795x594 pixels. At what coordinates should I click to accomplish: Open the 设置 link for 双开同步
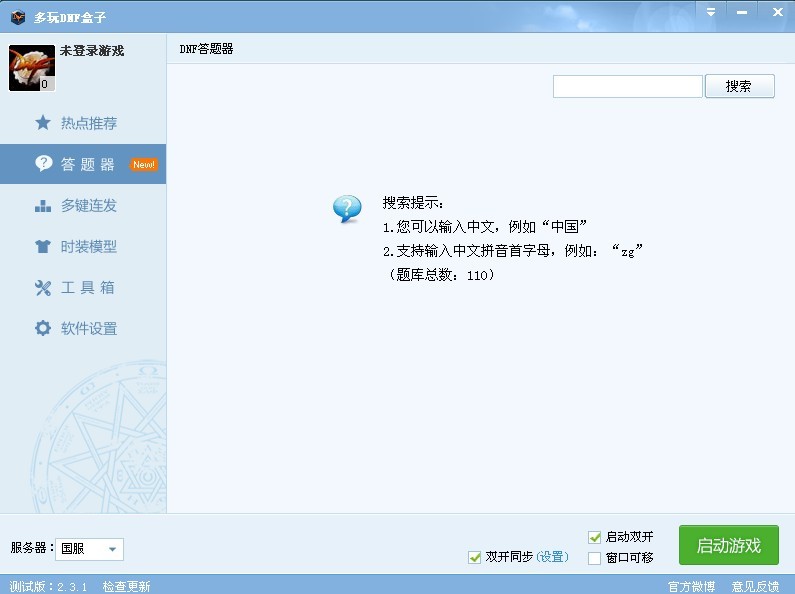552,557
